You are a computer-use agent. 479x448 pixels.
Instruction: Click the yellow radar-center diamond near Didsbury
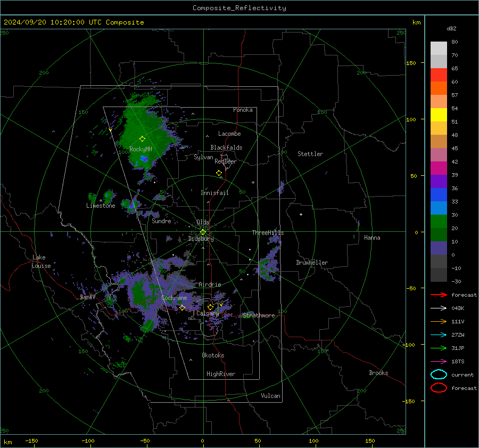click(x=203, y=232)
